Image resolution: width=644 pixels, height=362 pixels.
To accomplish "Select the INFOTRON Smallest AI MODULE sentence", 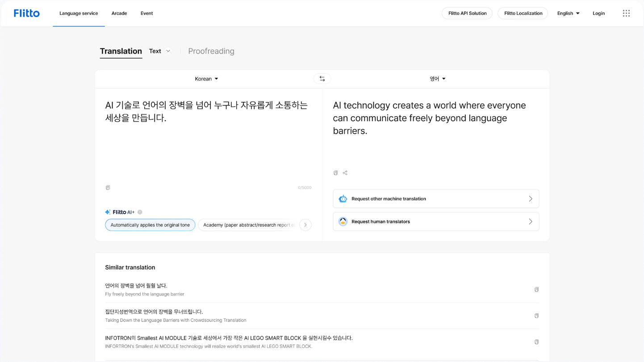I will [229, 338].
